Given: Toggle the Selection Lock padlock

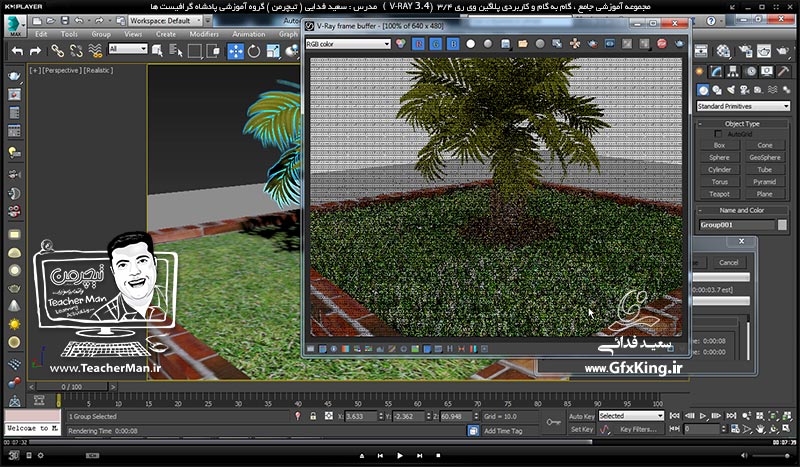Looking at the screenshot, I should point(313,416).
